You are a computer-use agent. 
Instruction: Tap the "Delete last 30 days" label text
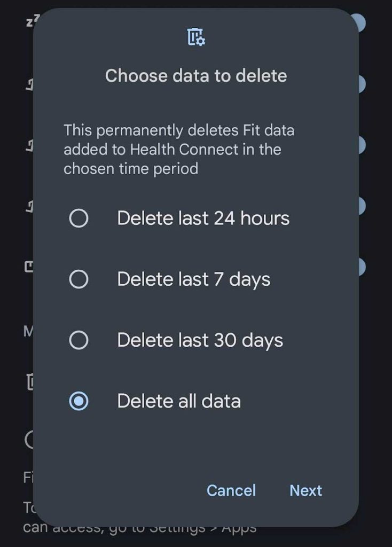click(200, 340)
